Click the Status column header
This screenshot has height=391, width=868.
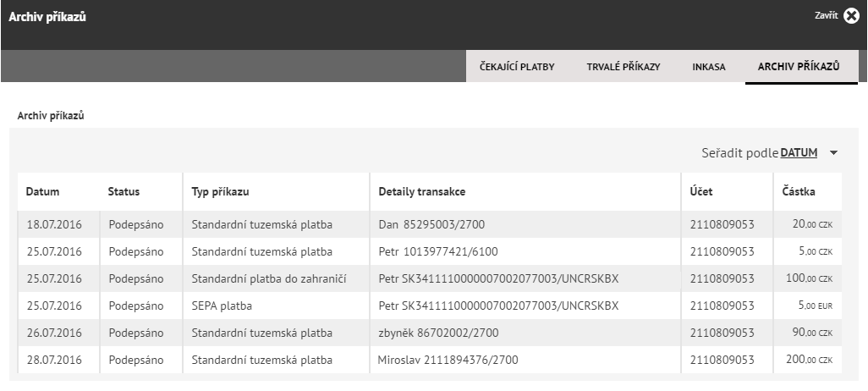tap(124, 191)
